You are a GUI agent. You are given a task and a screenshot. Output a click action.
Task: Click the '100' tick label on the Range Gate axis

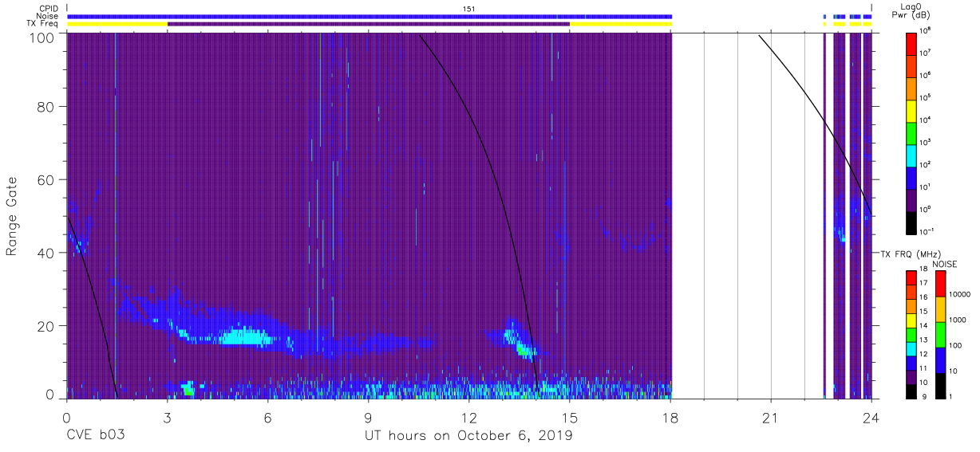coord(41,38)
